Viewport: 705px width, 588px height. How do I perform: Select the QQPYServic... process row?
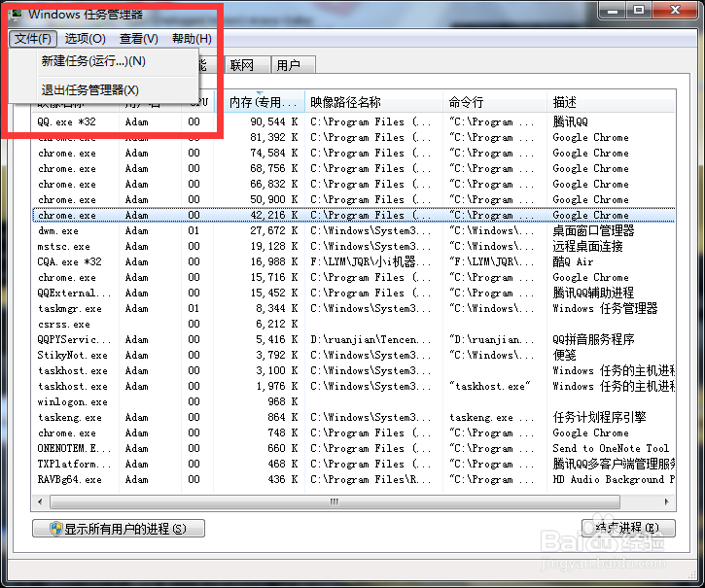coord(353,340)
